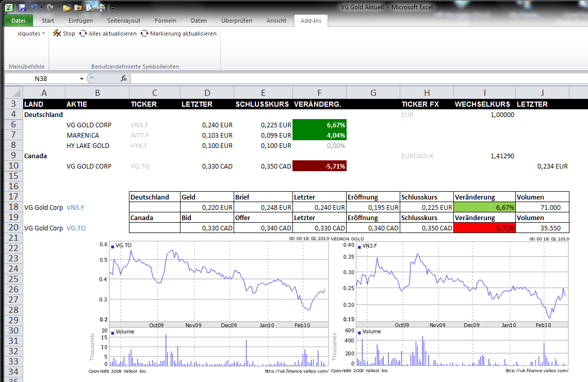Select the volume cell '35.550'
Image resolution: width=588 pixels, height=382 pixels.
coord(542,228)
